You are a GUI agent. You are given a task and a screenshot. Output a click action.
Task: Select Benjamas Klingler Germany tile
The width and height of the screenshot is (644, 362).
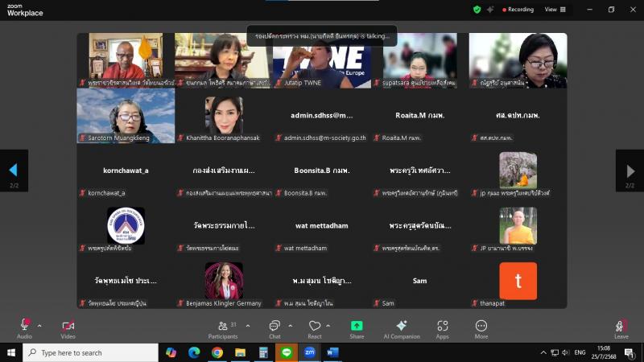[224, 281]
